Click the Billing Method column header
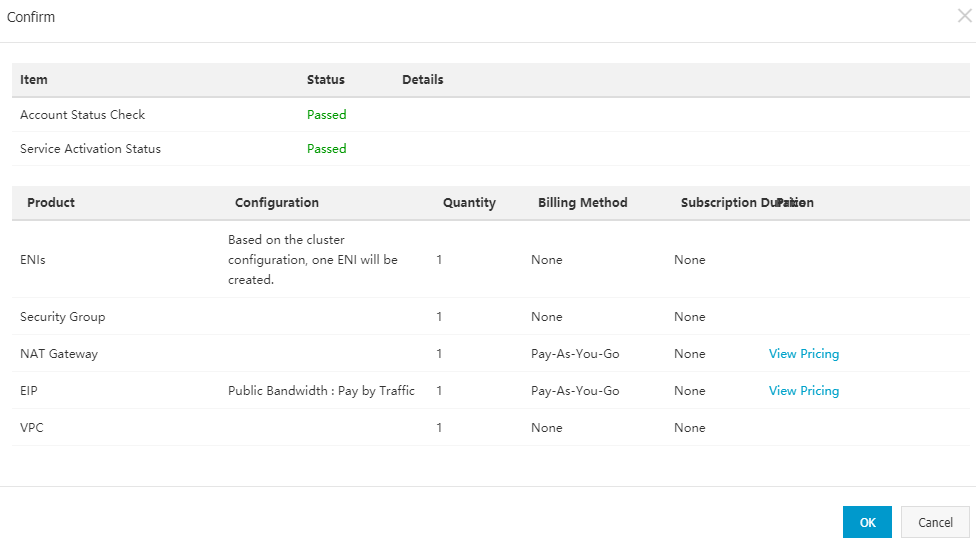The image size is (976, 553). click(x=582, y=203)
